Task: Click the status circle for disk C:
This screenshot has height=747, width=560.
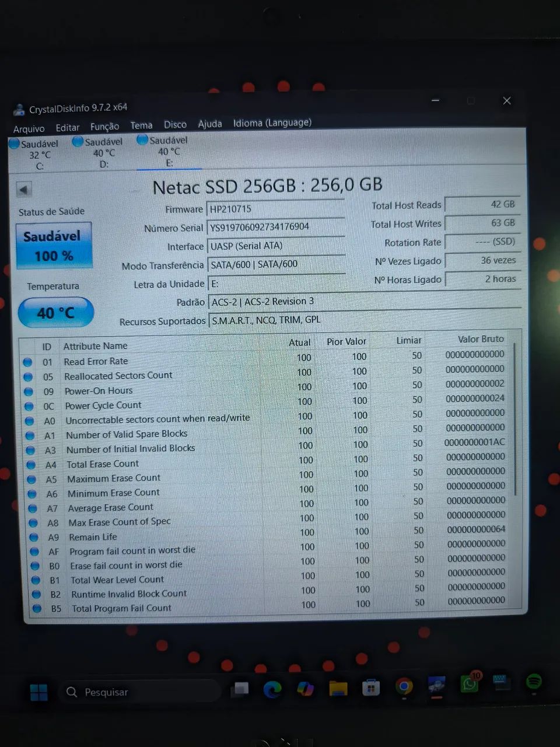Action: click(x=15, y=143)
